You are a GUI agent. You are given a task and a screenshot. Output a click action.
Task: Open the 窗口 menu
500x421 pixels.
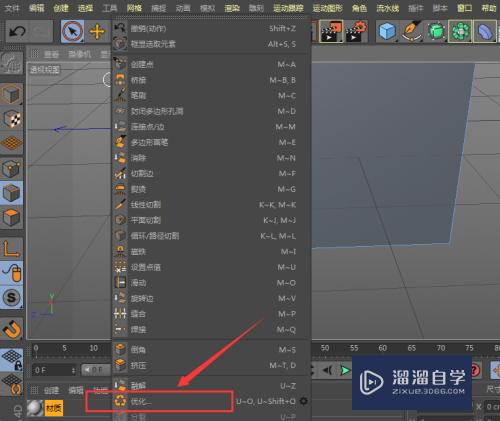[x=465, y=8]
